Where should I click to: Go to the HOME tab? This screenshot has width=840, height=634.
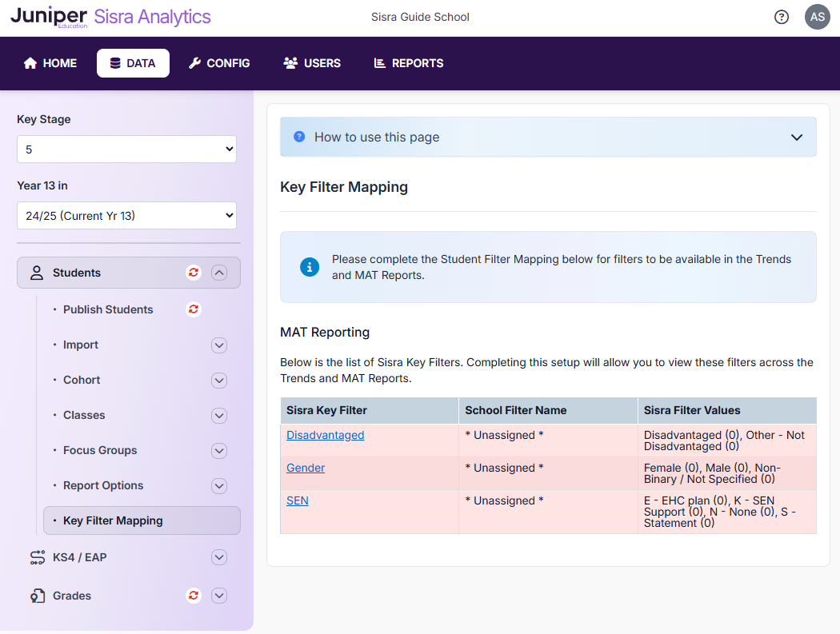pyautogui.click(x=50, y=63)
